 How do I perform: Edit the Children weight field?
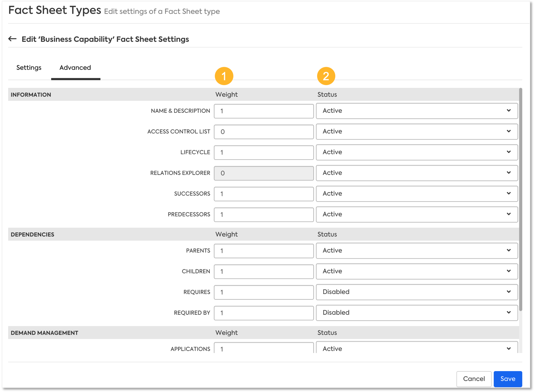click(x=264, y=272)
